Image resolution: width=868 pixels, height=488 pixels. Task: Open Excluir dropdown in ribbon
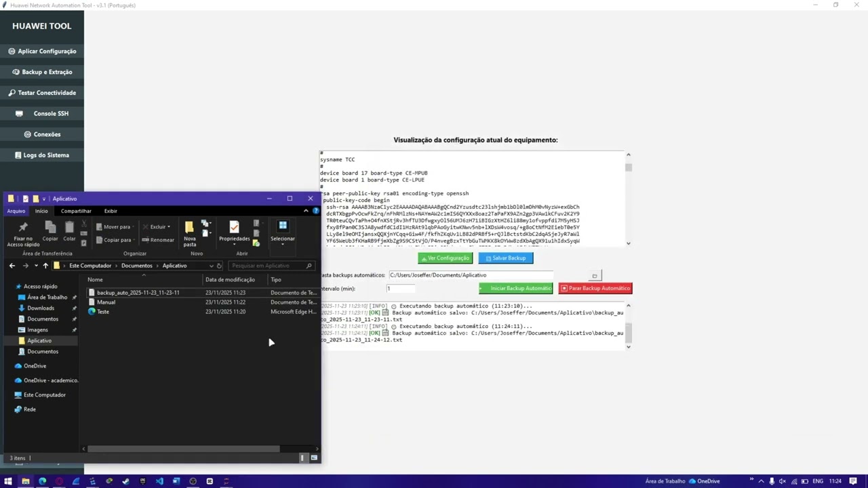[x=156, y=227]
